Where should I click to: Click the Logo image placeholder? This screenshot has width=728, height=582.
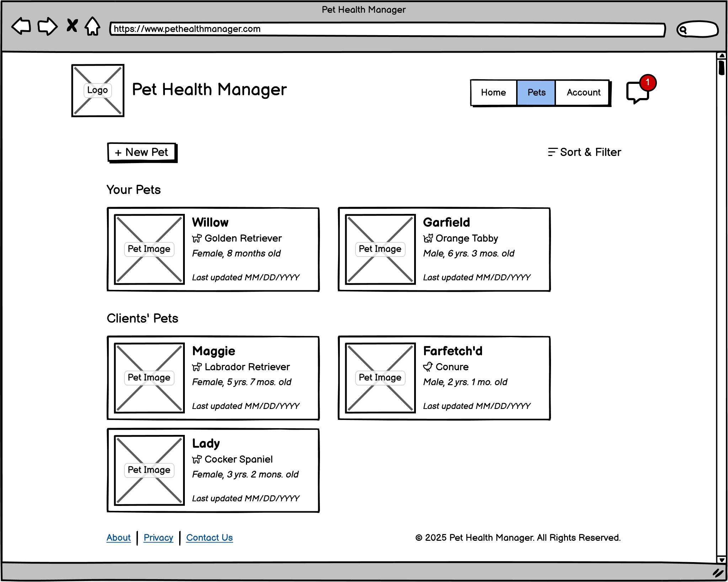pyautogui.click(x=98, y=90)
